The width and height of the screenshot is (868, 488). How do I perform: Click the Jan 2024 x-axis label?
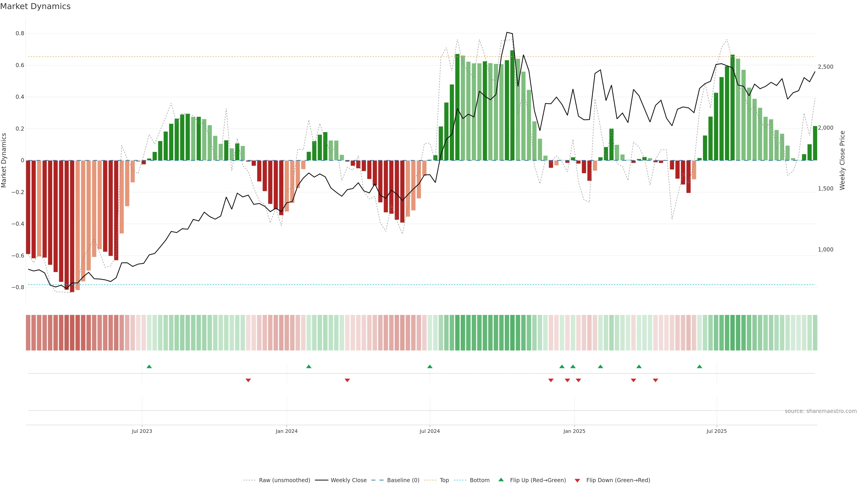(x=286, y=431)
